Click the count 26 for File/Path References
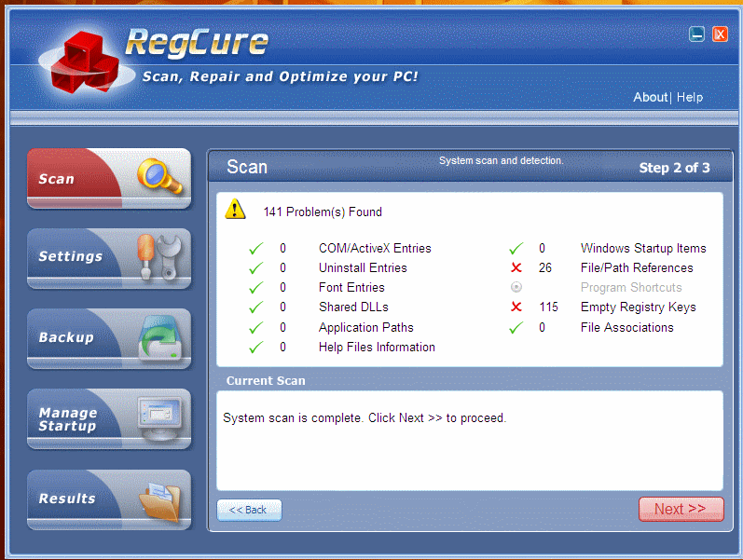The height and width of the screenshot is (560, 743). [545, 267]
